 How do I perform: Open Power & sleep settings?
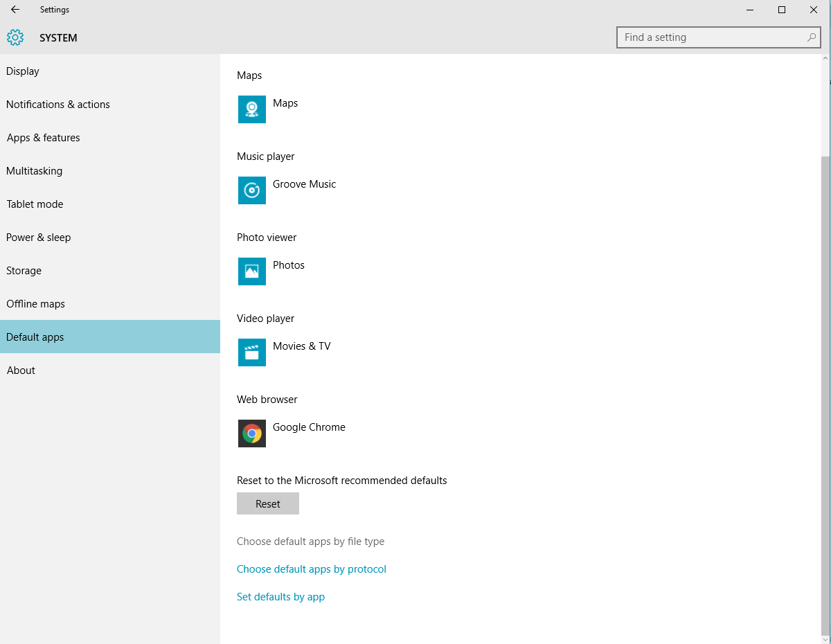pos(38,237)
